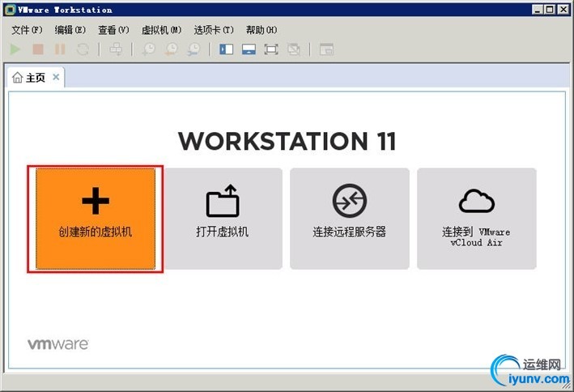Click the black plus icon on orange tile
Viewport: 574px width, 392px height.
(x=96, y=201)
